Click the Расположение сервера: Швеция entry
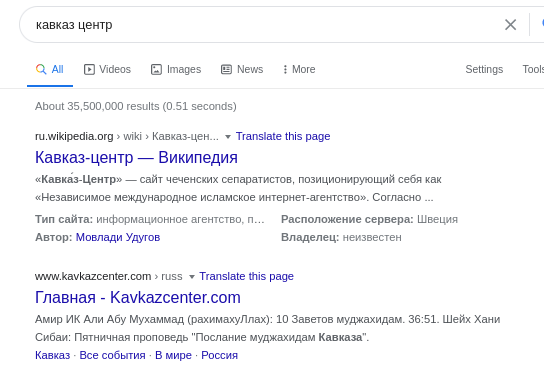This screenshot has width=544, height=380. (369, 219)
